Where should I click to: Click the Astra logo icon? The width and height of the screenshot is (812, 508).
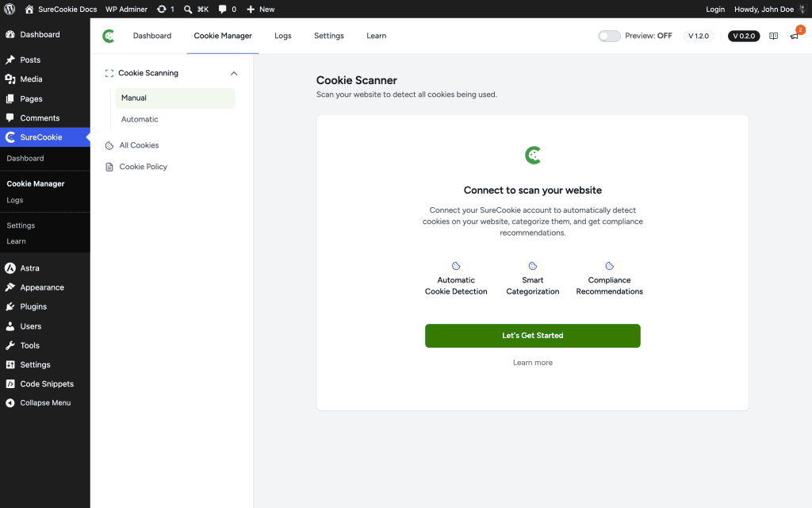pos(10,268)
